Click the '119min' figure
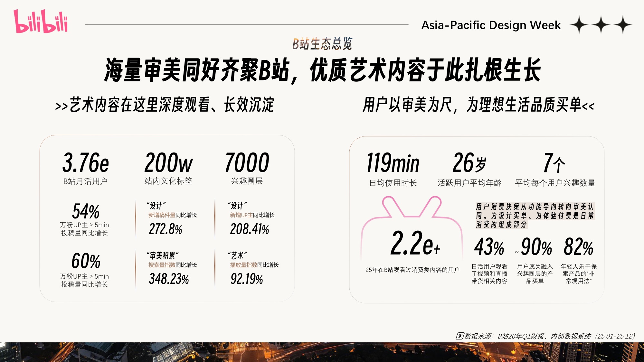 [393, 163]
